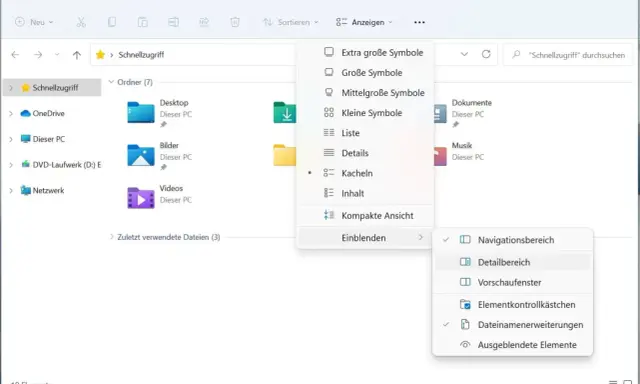
Task: Go up one folder level arrow
Action: [77, 55]
